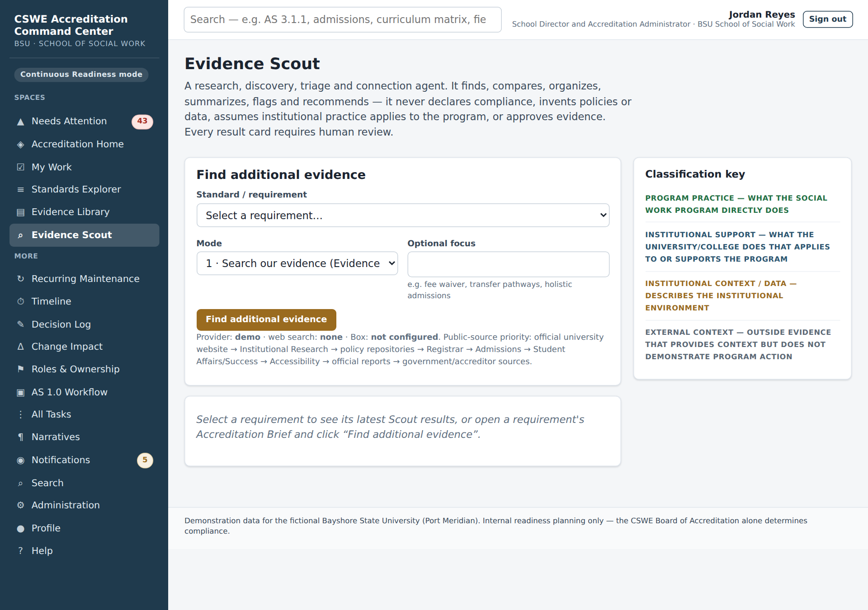Open the Profile page
The height and width of the screenshot is (610, 868).
coord(84,528)
